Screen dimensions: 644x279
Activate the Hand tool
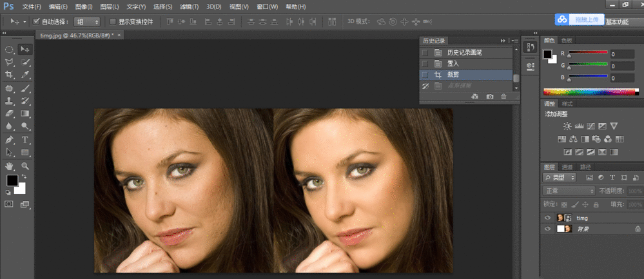click(x=10, y=166)
